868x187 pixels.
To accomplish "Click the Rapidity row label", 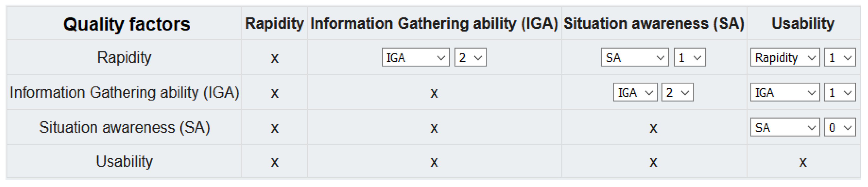I will pyautogui.click(x=124, y=57).
